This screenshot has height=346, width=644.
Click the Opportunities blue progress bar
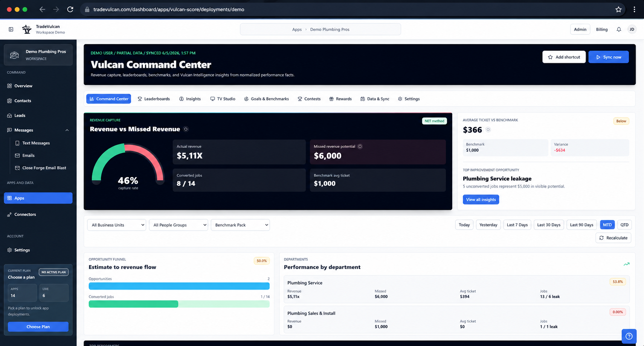(179, 286)
